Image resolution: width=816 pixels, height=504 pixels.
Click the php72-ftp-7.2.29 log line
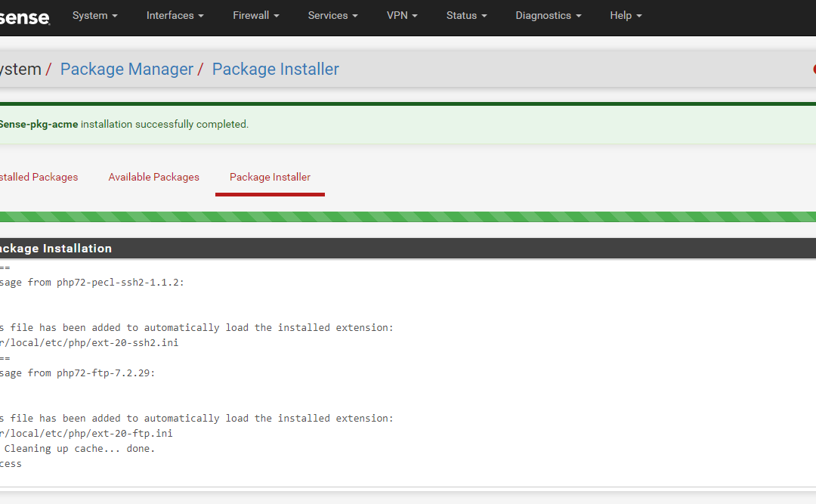pos(78,373)
